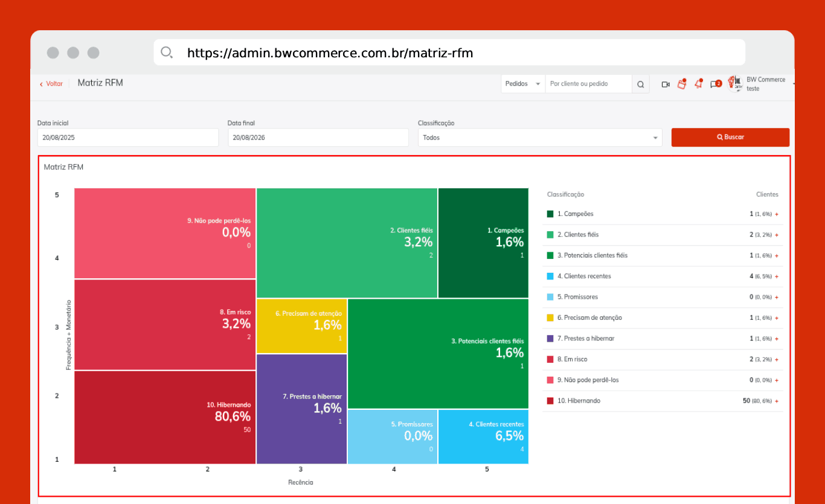This screenshot has height=504, width=825.
Task: Click the red Buscar button
Action: point(730,137)
